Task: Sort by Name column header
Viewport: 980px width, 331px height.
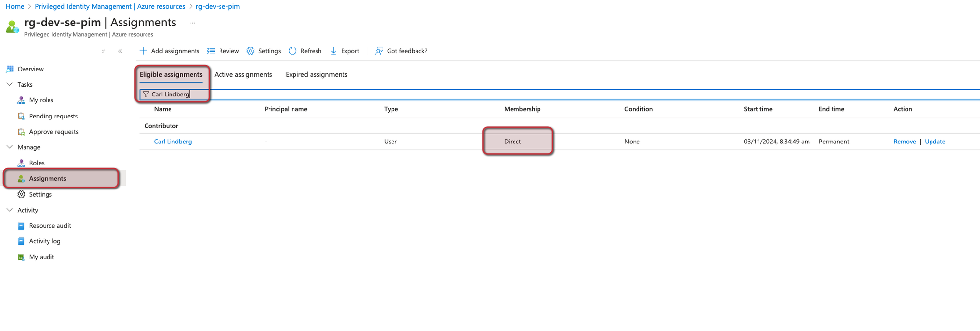Action: (x=163, y=109)
